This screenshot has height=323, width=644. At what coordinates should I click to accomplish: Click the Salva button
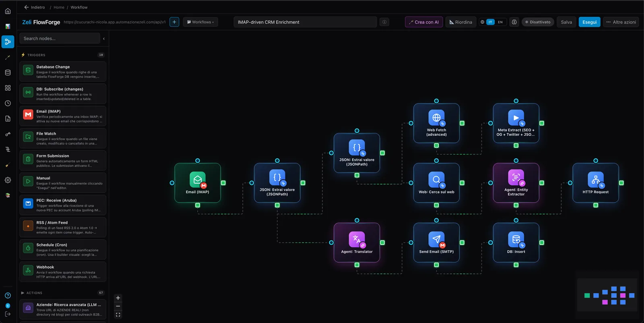coord(566,22)
